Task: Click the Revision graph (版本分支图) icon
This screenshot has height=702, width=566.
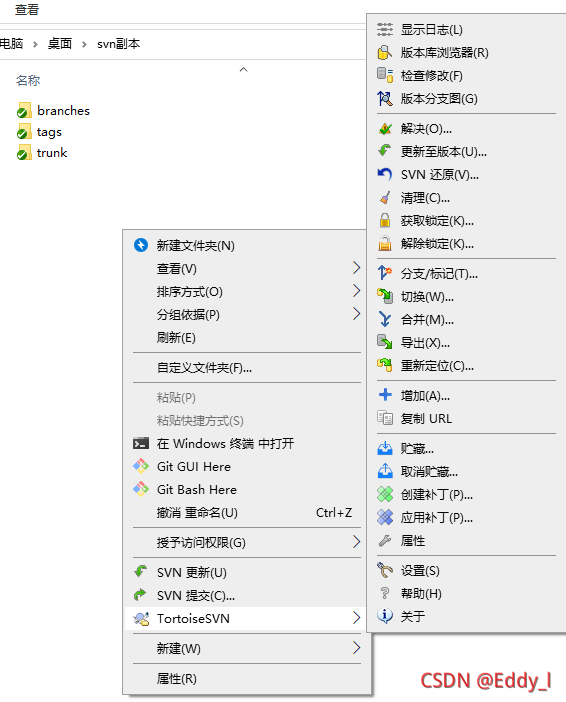Action: tap(385, 98)
